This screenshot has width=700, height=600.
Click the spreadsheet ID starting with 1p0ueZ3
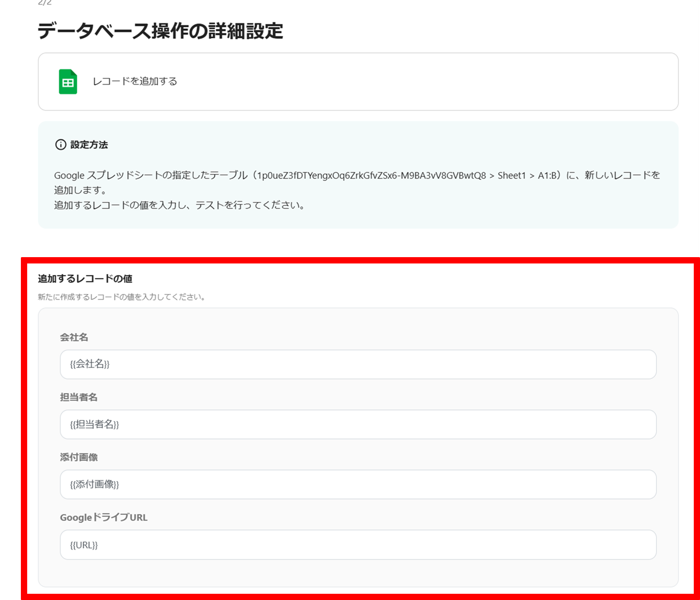click(372, 175)
